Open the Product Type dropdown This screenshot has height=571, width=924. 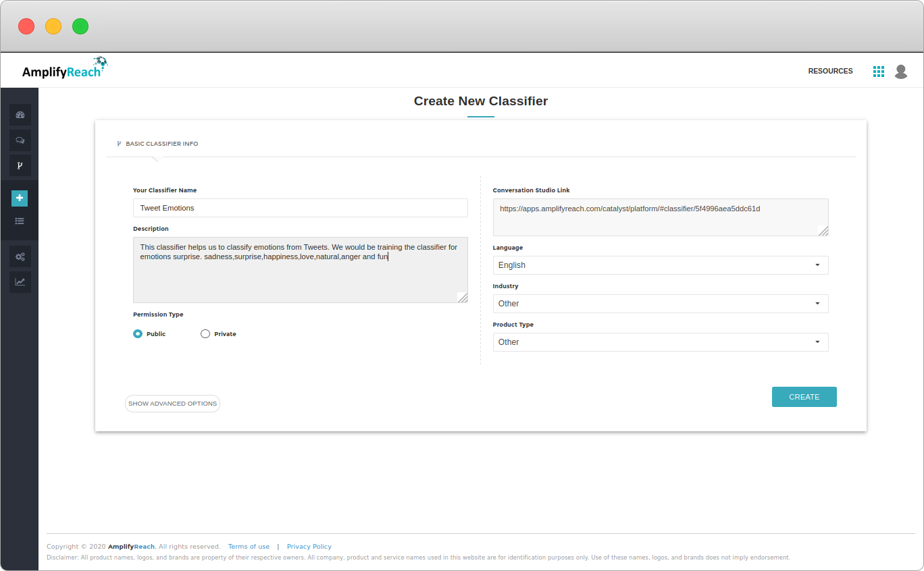[660, 342]
